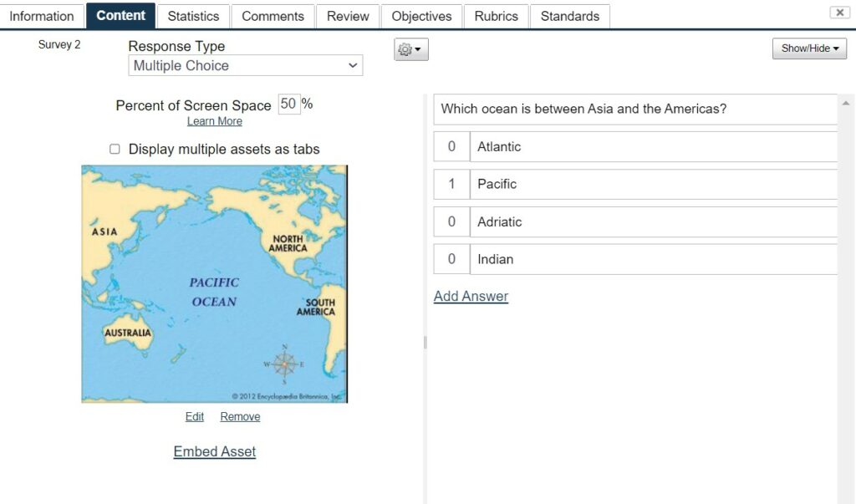Click the scrollbar up arrow

tap(846, 103)
